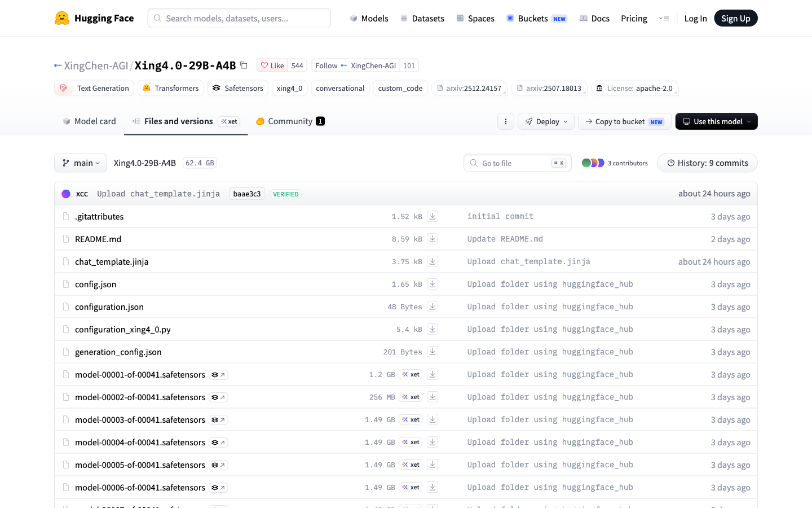Image resolution: width=812 pixels, height=508 pixels.
Task: Focus the search models, datasets, users field
Action: pyautogui.click(x=239, y=18)
